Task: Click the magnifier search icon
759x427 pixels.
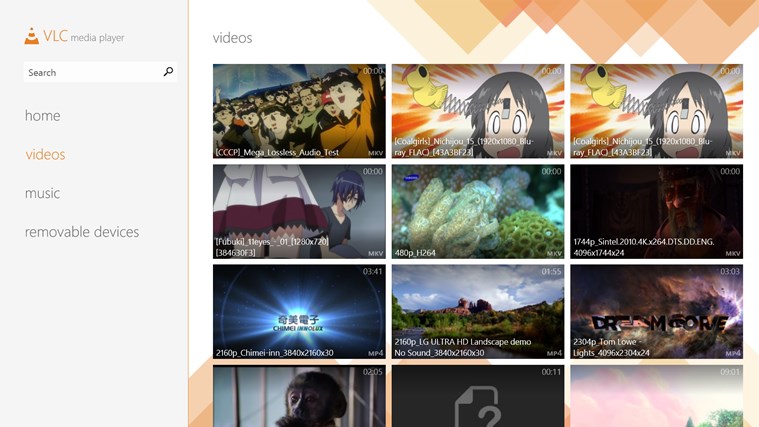Action: [168, 72]
